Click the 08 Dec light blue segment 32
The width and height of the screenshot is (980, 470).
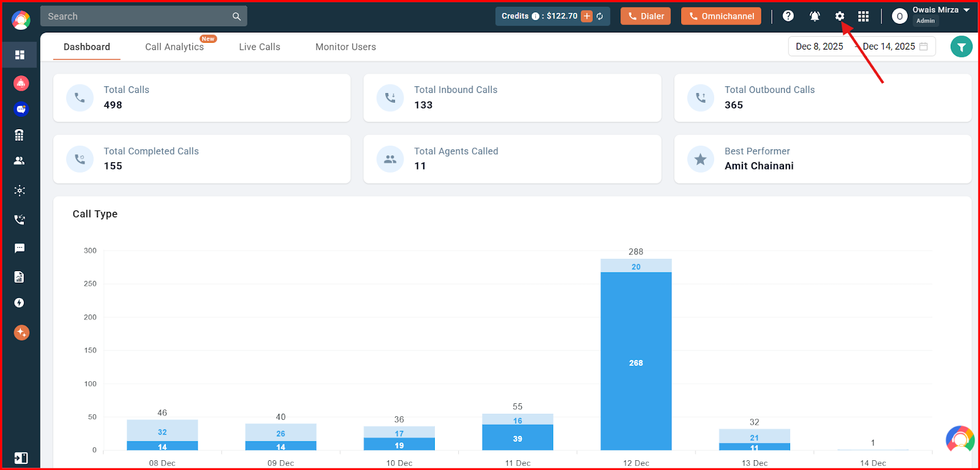[162, 431]
